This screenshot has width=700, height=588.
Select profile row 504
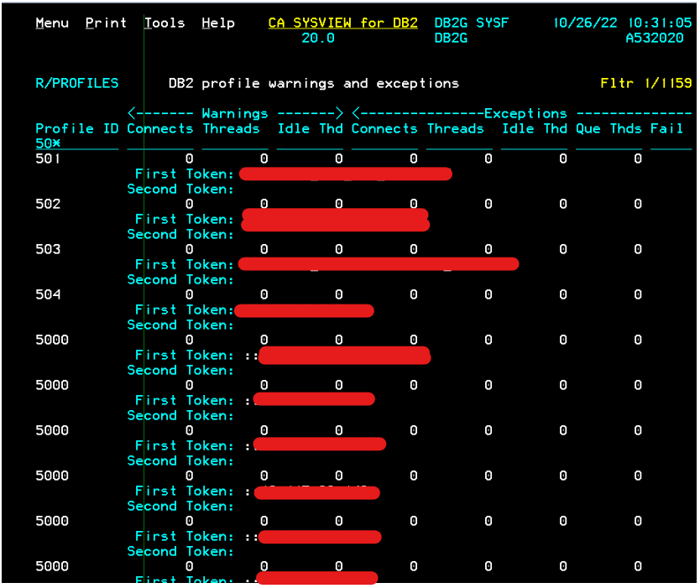48,294
